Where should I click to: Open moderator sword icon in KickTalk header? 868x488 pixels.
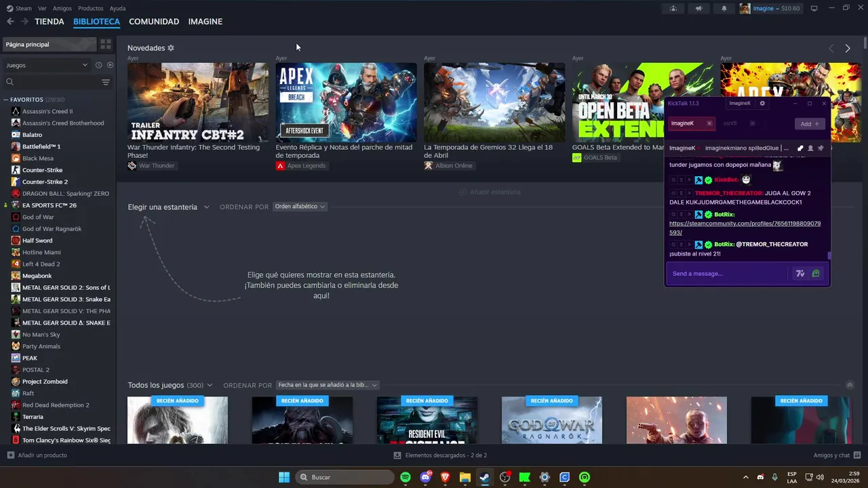click(x=800, y=148)
